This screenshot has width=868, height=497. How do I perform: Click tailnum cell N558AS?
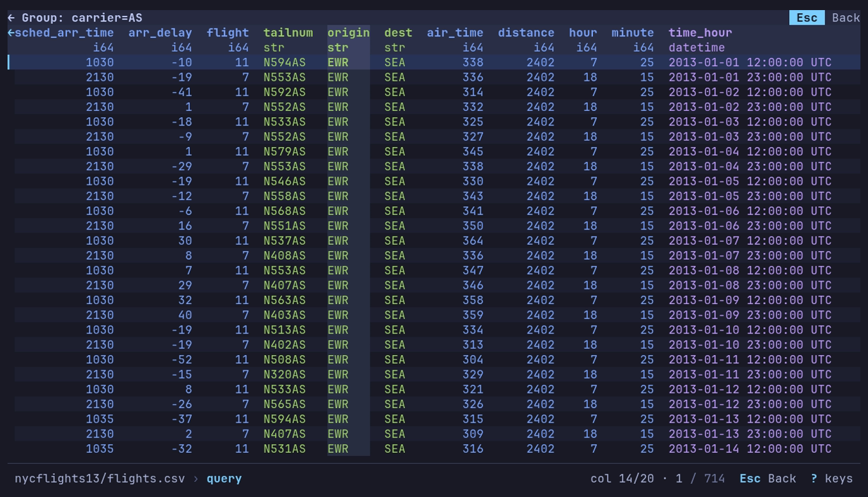click(284, 196)
